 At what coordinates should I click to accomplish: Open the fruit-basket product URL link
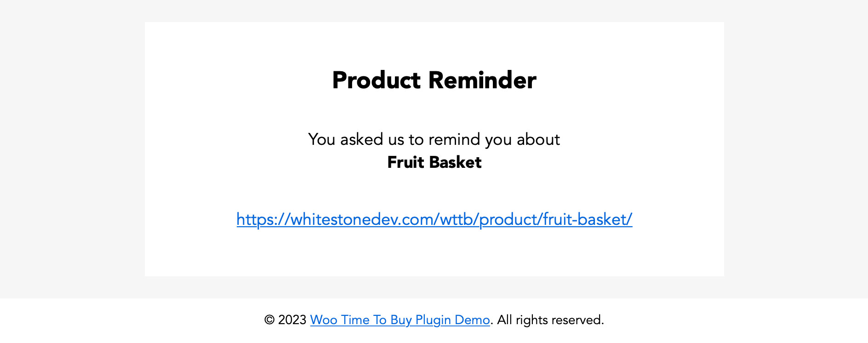(434, 219)
